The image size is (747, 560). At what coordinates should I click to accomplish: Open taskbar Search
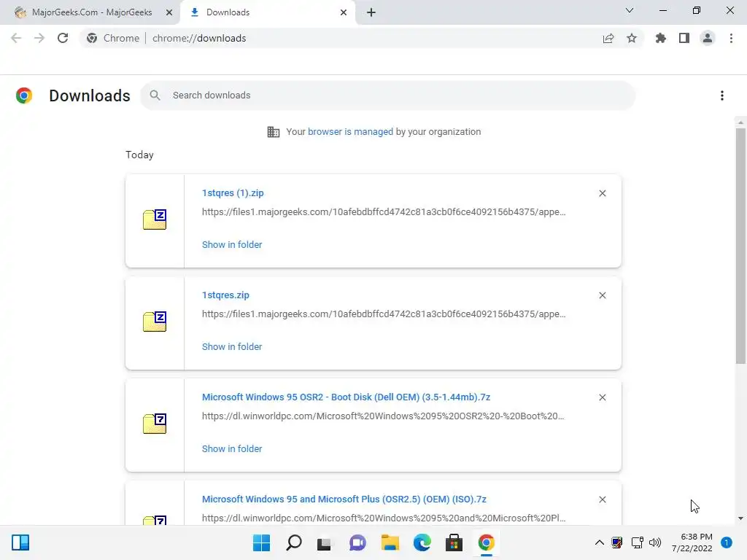pyautogui.click(x=294, y=542)
